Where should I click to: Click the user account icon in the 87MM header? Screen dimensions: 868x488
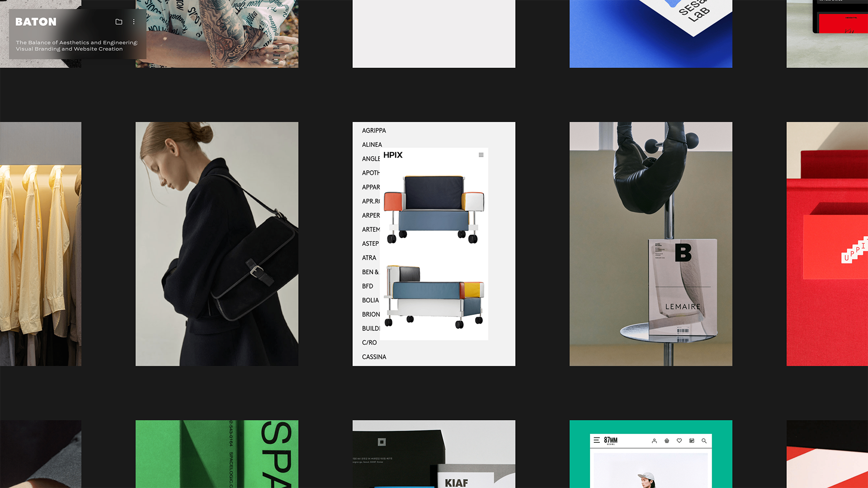(x=654, y=441)
